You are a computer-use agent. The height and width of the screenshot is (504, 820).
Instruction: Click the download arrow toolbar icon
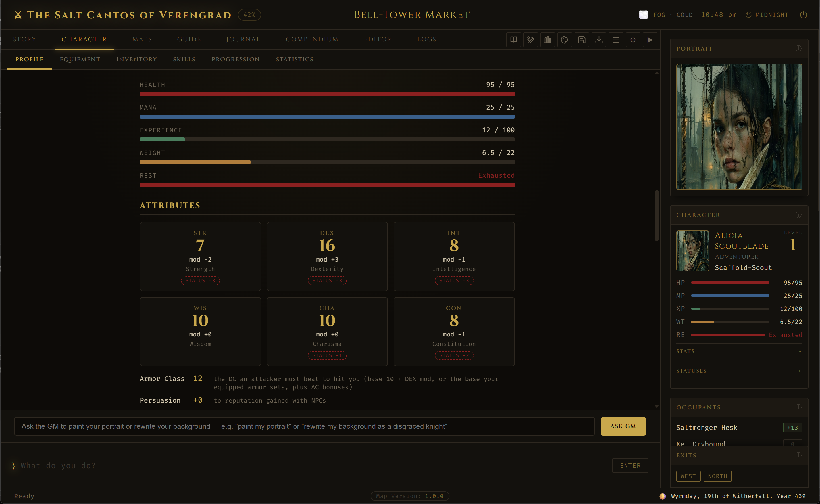coord(599,40)
